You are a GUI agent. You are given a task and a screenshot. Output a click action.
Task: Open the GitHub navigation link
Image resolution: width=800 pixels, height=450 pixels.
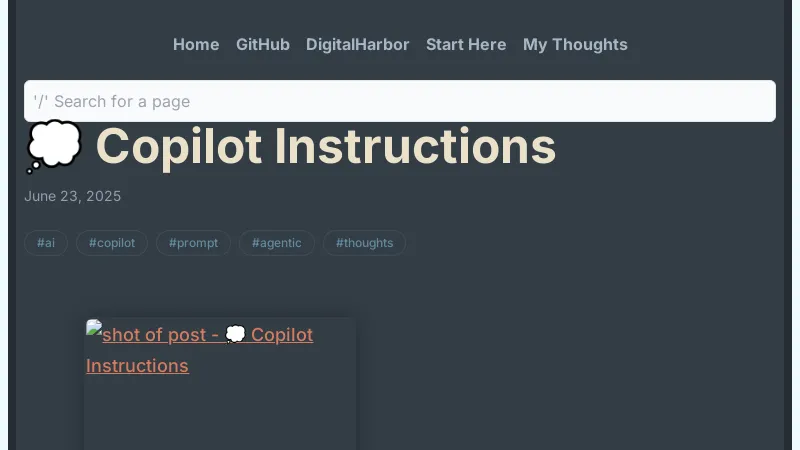tap(263, 44)
